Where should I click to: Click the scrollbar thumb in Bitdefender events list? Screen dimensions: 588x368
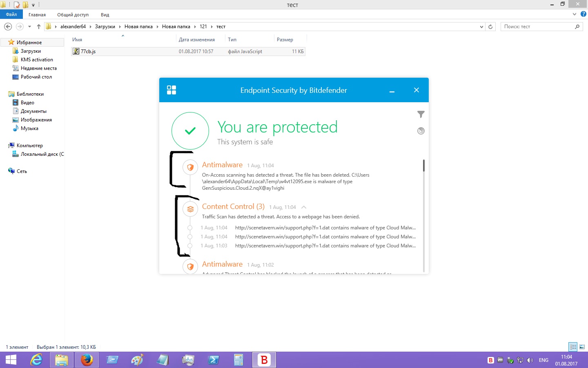click(424, 166)
